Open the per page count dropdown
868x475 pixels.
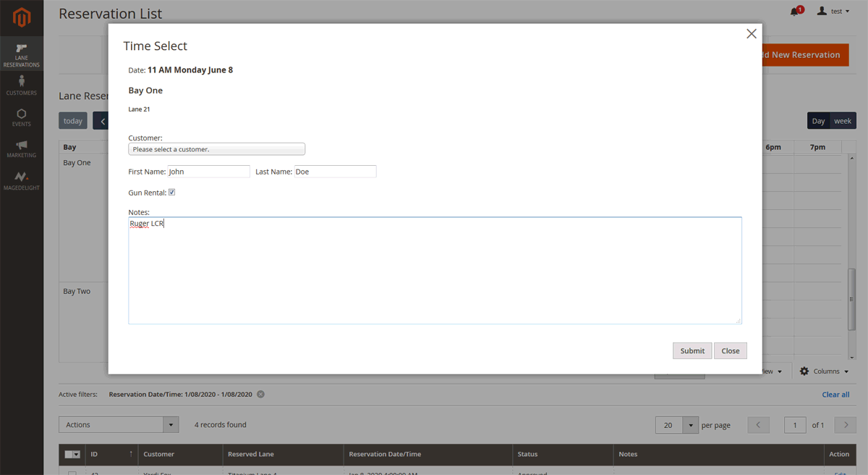click(691, 425)
